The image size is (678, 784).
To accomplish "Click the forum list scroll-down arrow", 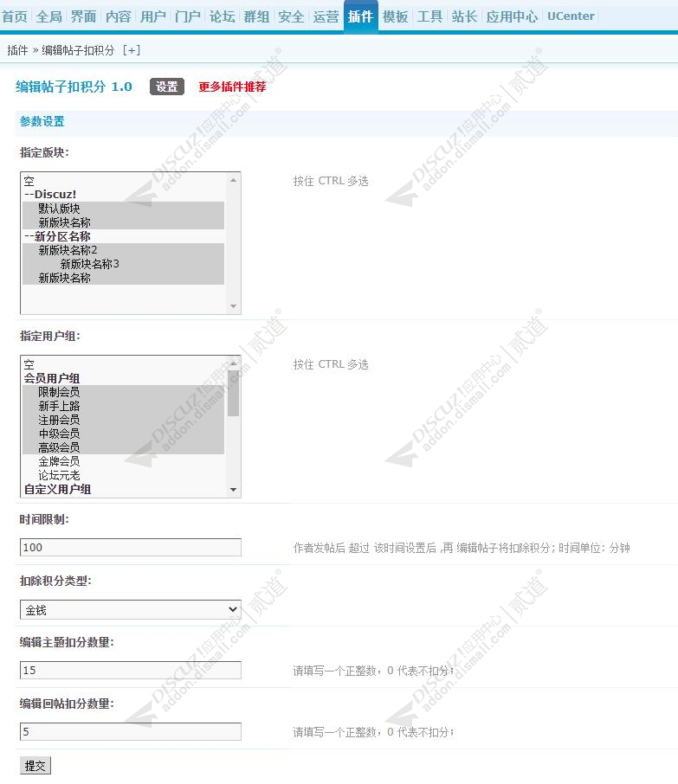I will [x=233, y=306].
